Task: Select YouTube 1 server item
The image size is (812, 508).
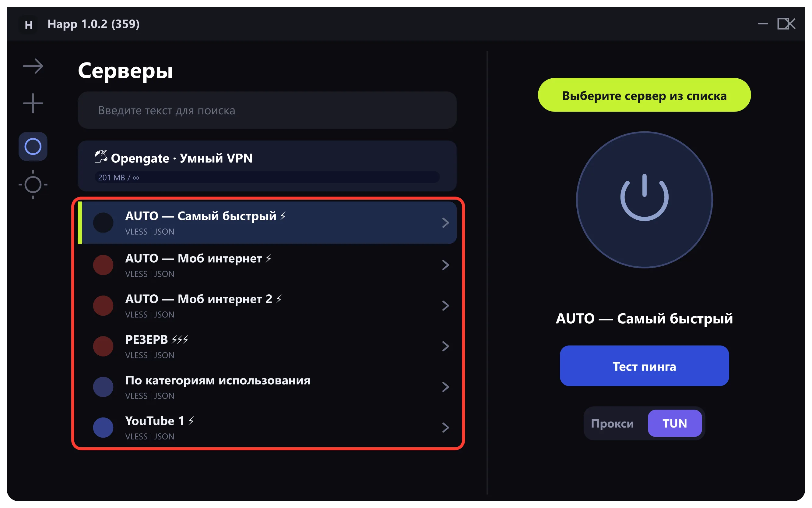Action: pos(267,427)
